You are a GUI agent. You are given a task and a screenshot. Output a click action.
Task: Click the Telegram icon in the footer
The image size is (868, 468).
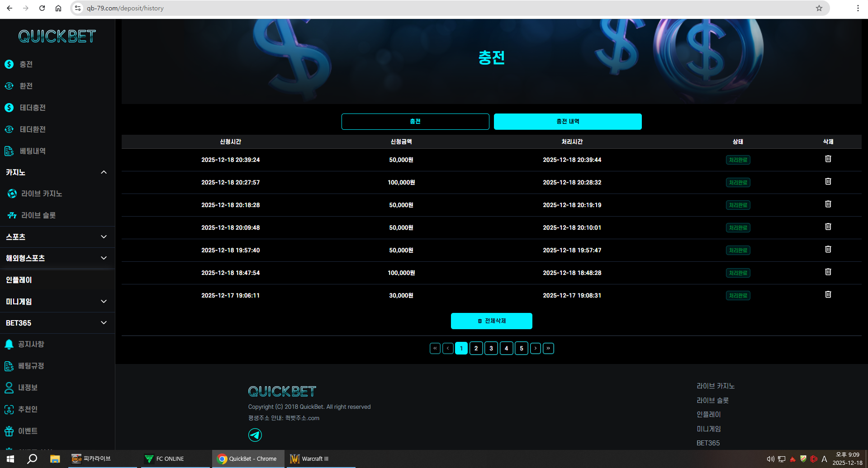point(255,435)
